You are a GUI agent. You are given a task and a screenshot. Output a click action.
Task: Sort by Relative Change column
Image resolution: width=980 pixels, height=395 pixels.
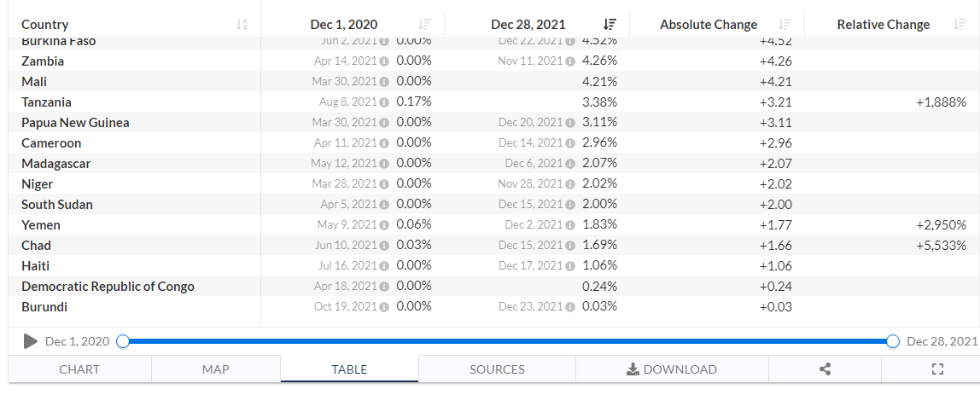pyautogui.click(x=960, y=25)
